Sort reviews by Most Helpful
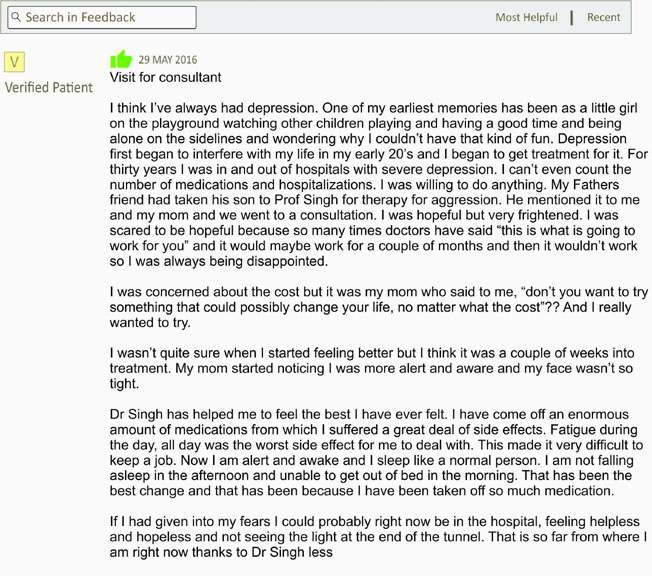Image resolution: width=652 pixels, height=576 pixels. click(x=526, y=17)
